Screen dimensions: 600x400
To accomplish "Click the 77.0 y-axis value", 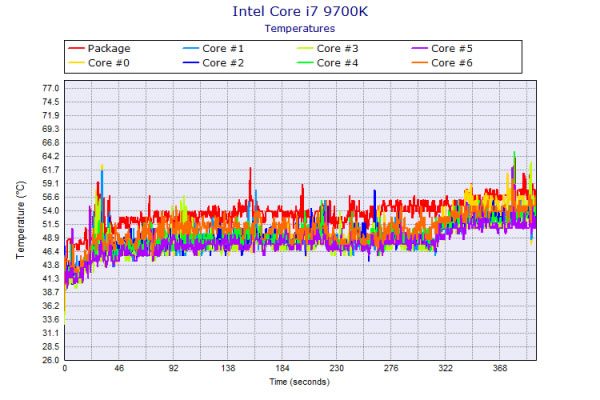I will pos(51,88).
